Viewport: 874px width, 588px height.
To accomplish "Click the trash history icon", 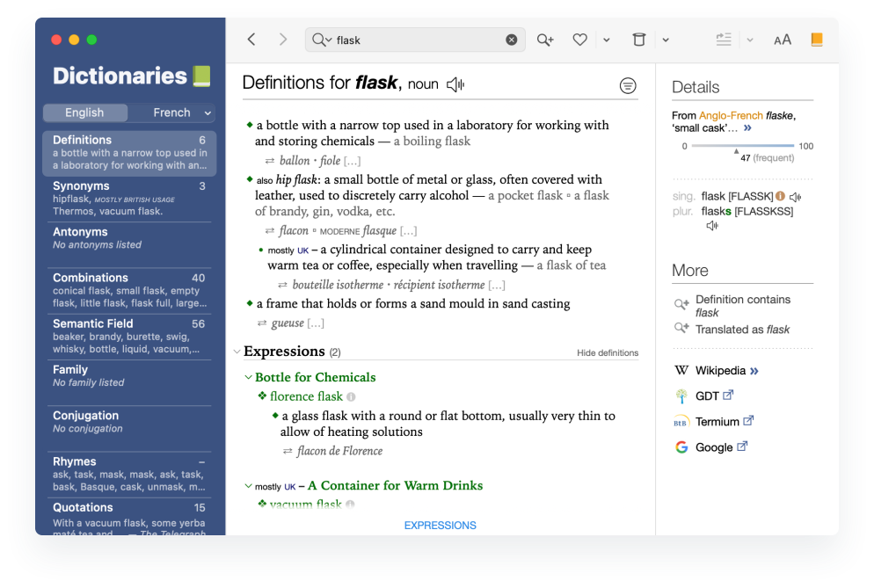I will pyautogui.click(x=639, y=40).
